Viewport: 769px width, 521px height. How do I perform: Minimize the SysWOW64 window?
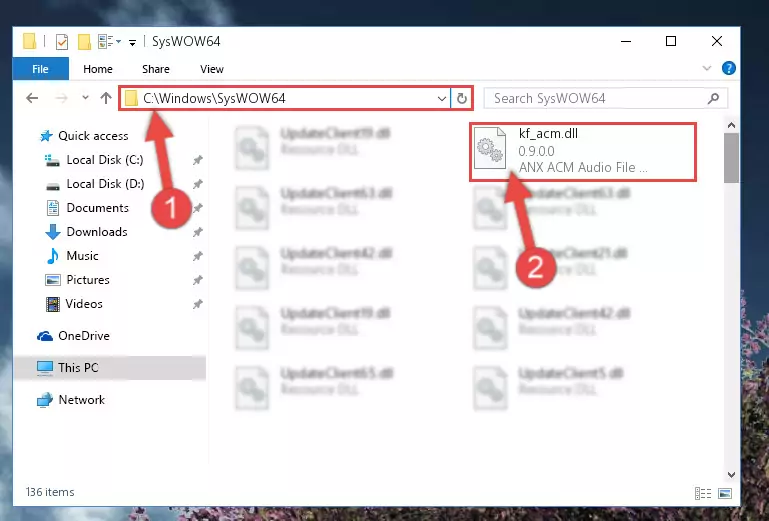[626, 41]
